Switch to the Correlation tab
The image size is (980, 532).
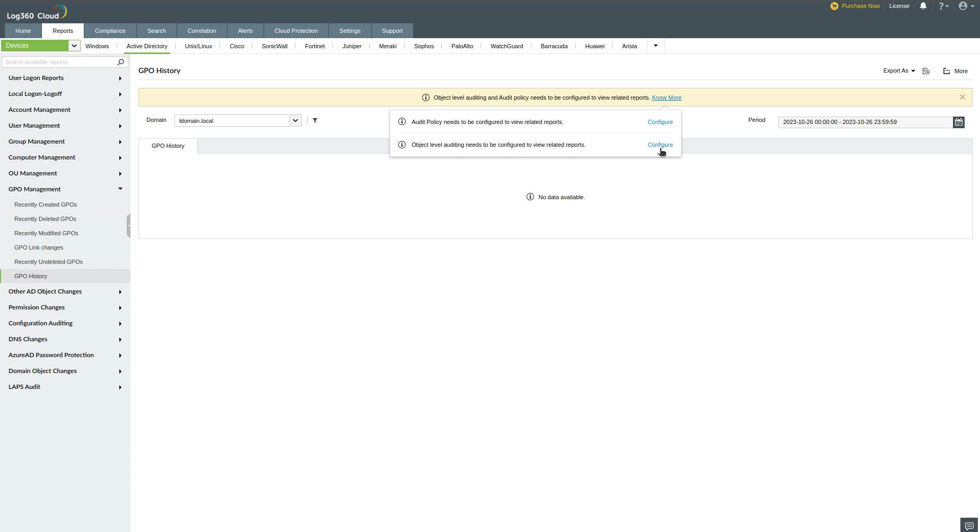click(202, 31)
